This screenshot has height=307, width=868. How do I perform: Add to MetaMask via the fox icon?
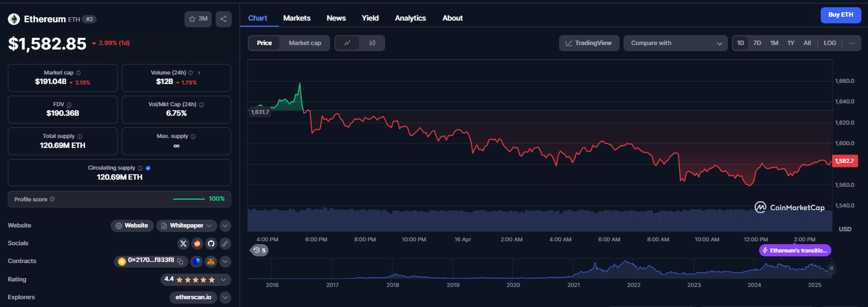(x=211, y=261)
